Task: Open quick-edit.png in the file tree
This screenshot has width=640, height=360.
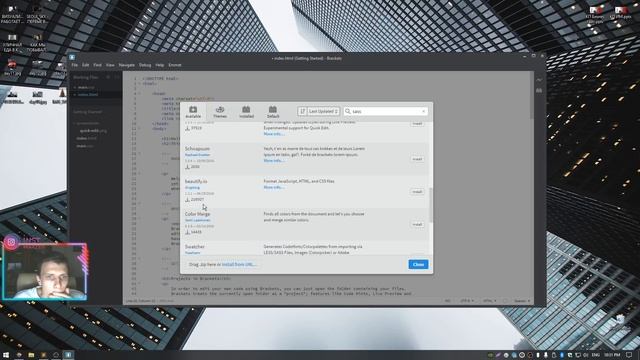Action: (x=93, y=131)
